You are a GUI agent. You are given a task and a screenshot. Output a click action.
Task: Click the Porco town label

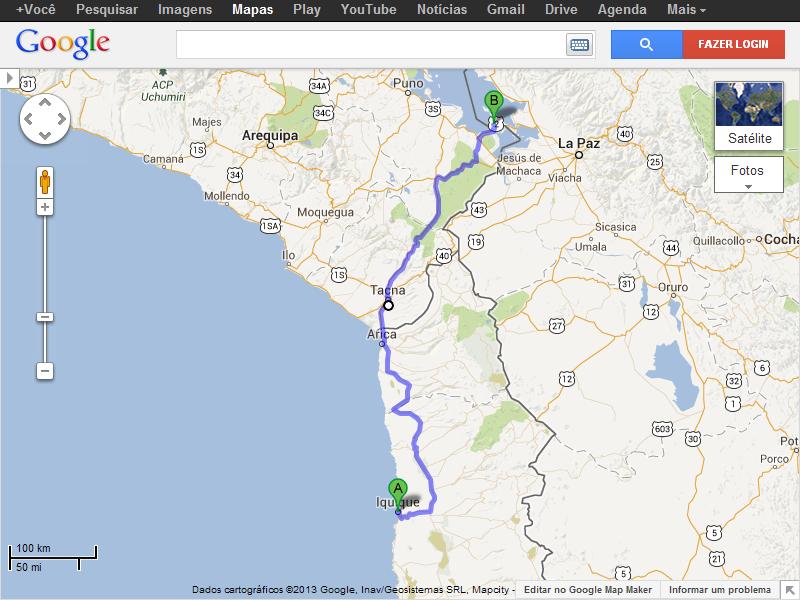point(774,459)
